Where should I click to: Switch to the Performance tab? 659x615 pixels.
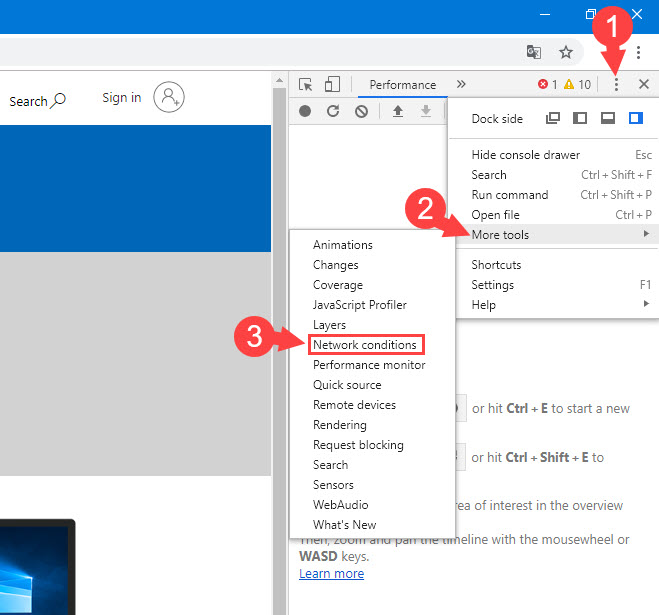(402, 85)
